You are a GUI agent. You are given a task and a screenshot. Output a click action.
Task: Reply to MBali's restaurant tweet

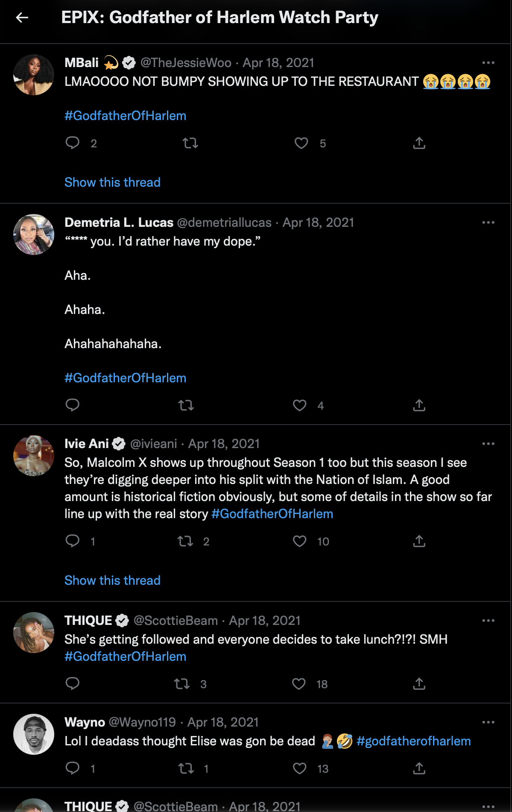click(73, 143)
